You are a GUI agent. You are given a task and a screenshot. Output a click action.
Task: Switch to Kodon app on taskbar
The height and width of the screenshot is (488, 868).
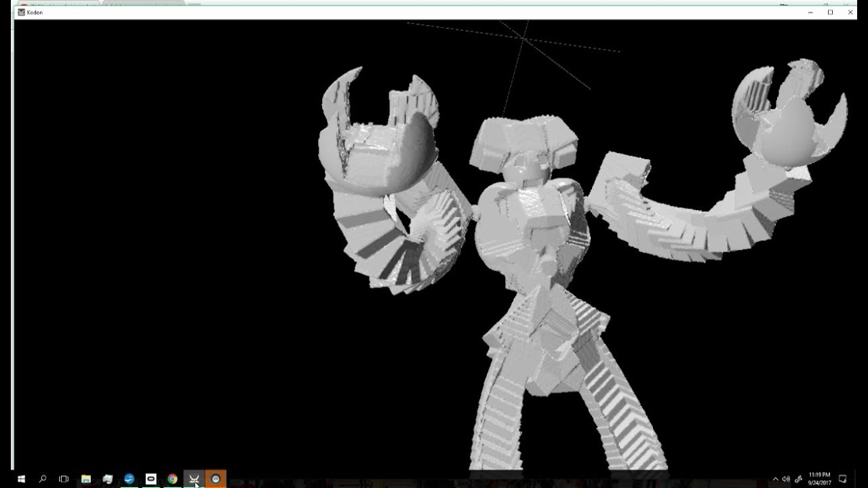click(194, 479)
